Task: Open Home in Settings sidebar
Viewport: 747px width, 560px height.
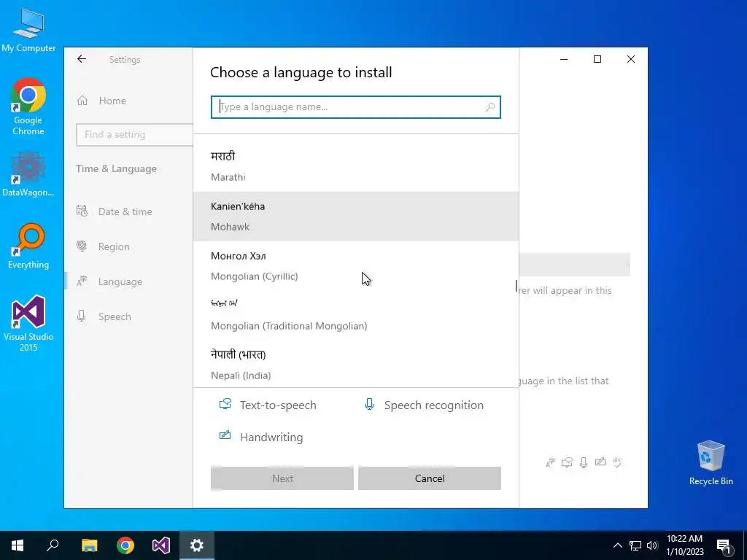Action: coord(112,101)
